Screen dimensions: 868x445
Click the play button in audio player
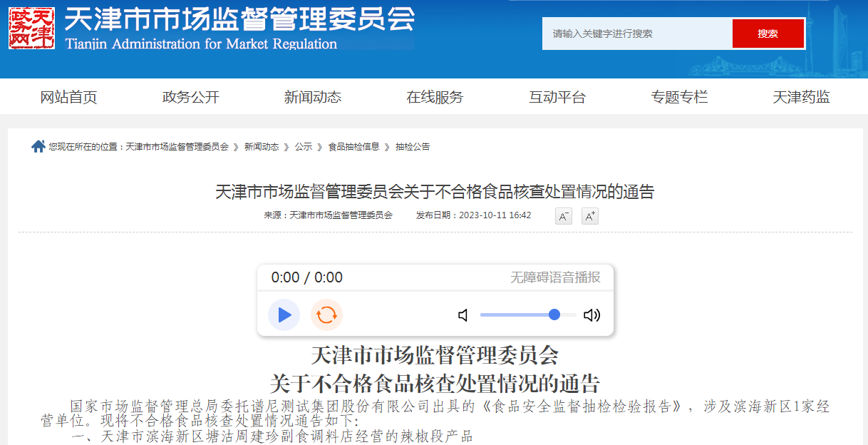click(284, 314)
